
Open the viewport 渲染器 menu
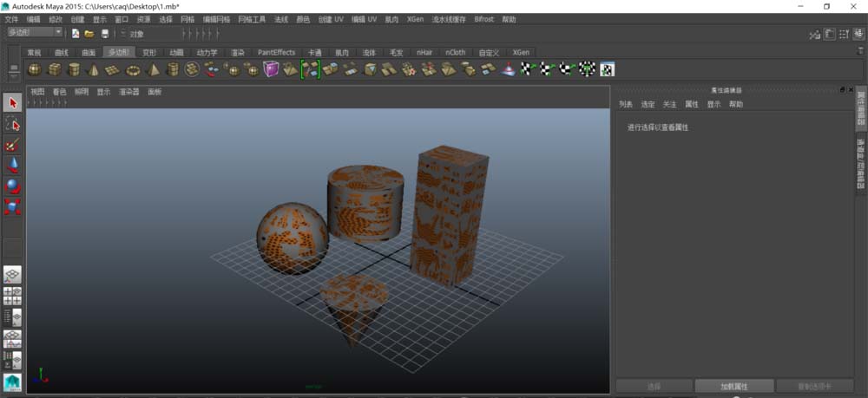(129, 92)
